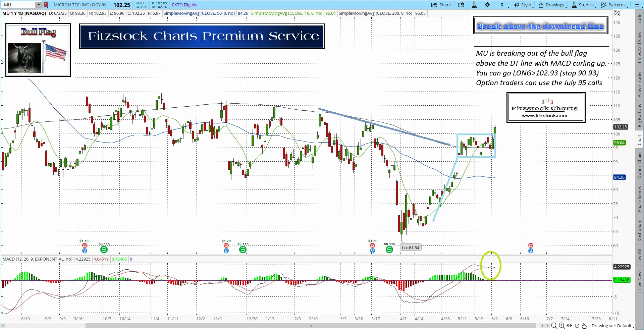The height and width of the screenshot is (330, 644).
Task: Click the 0.18406 MACD histogram axis bubble
Action: (622, 280)
